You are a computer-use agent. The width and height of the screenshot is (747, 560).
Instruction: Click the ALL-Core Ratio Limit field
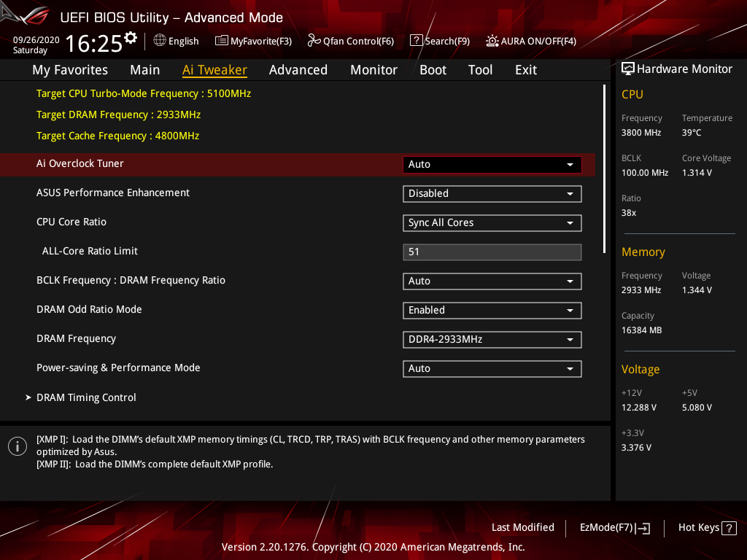[x=492, y=252]
